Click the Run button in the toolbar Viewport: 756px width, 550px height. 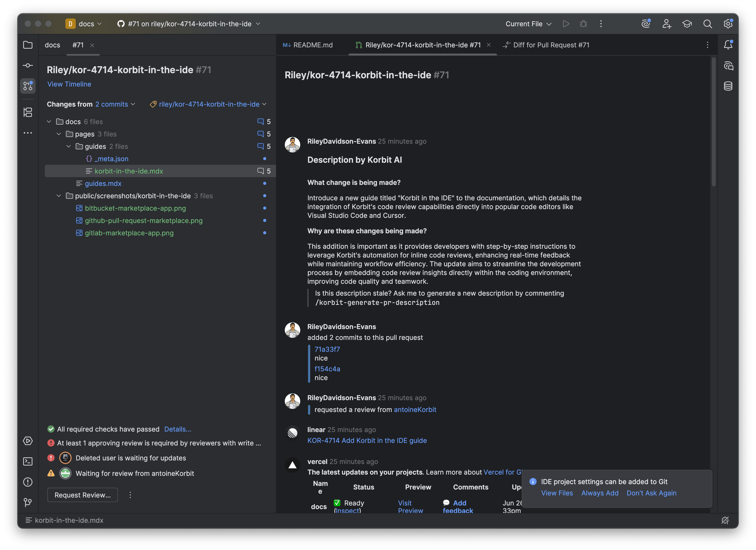tap(566, 24)
